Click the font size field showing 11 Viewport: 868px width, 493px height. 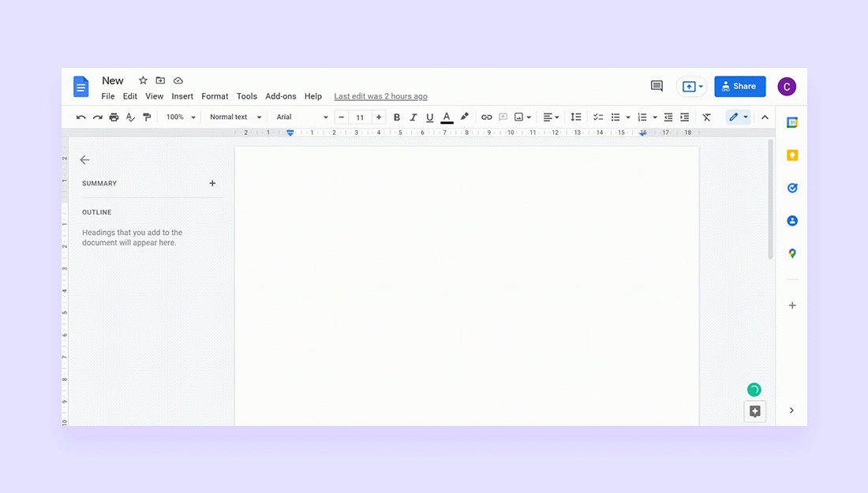[360, 118]
